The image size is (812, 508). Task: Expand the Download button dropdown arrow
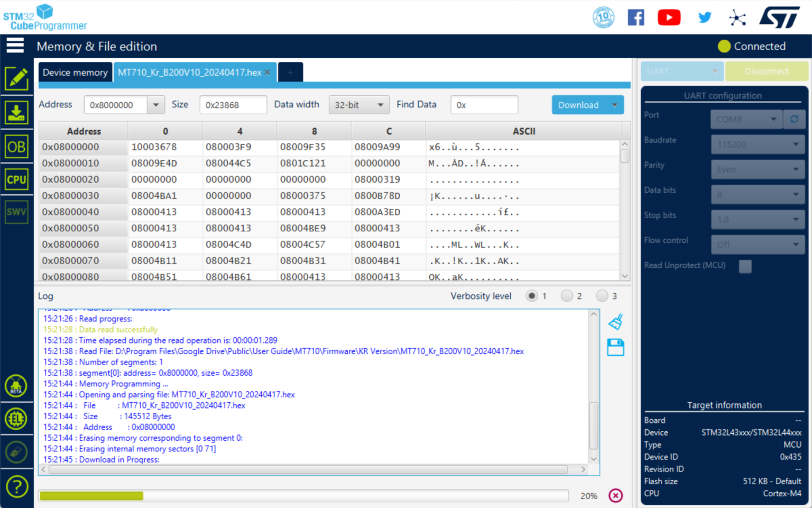tap(614, 105)
